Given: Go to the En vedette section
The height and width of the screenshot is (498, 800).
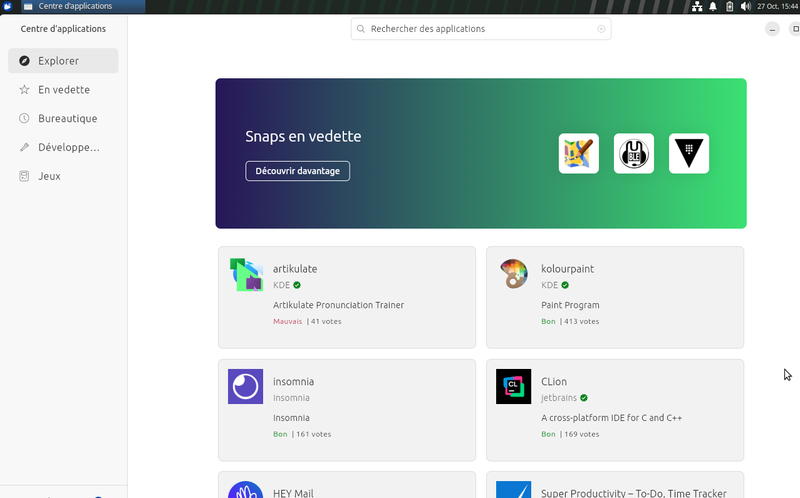Looking at the screenshot, I should pyautogui.click(x=63, y=90).
